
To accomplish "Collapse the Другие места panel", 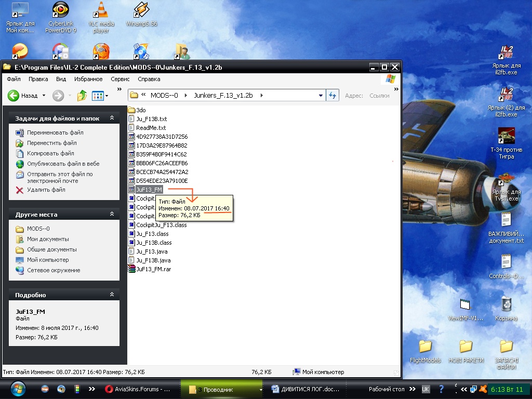I will 112,214.
